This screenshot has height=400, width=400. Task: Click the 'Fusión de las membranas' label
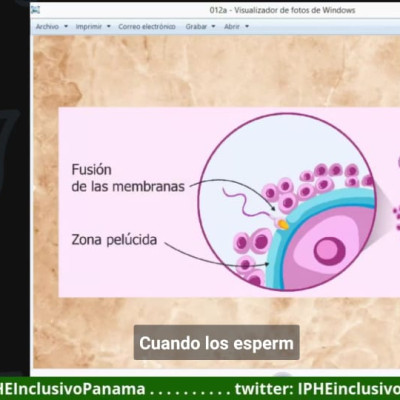[x=128, y=178]
